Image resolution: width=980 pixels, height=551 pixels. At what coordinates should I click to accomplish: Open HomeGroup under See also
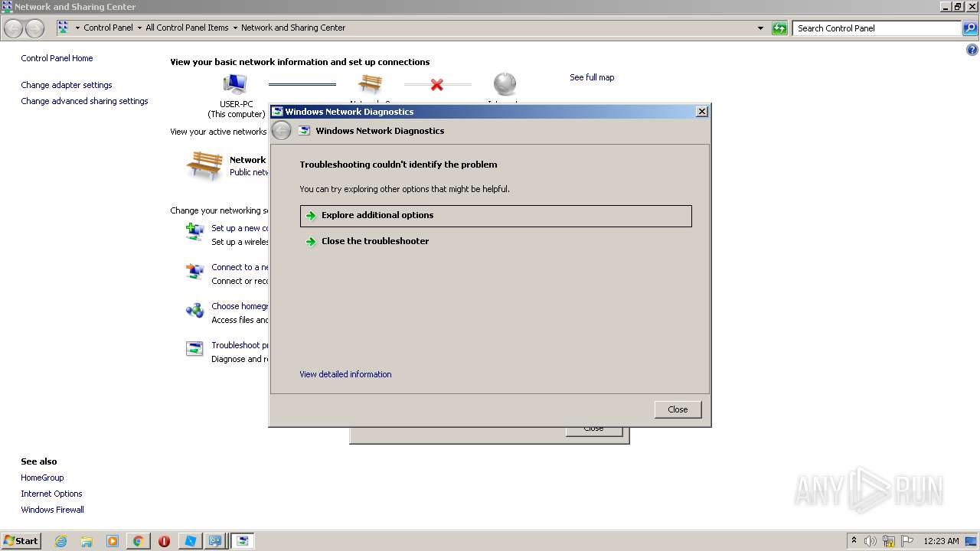pos(42,478)
